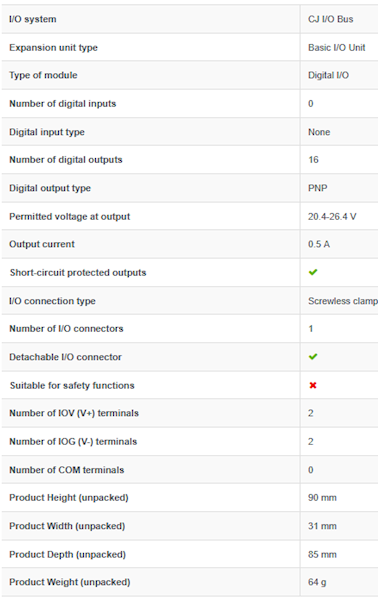
Task: Click the Screwless clamp connection value
Action: [x=343, y=301]
